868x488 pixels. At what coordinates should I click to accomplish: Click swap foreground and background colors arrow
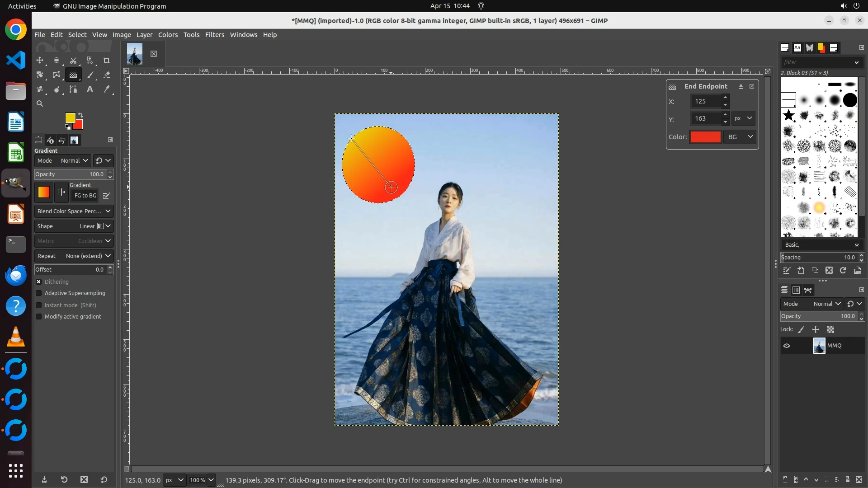tap(80, 115)
